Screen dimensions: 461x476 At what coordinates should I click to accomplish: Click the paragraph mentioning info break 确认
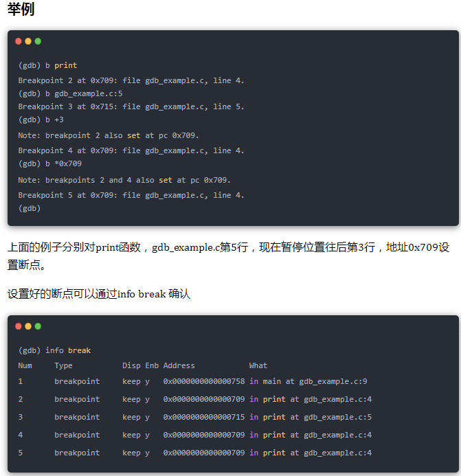[x=99, y=294]
